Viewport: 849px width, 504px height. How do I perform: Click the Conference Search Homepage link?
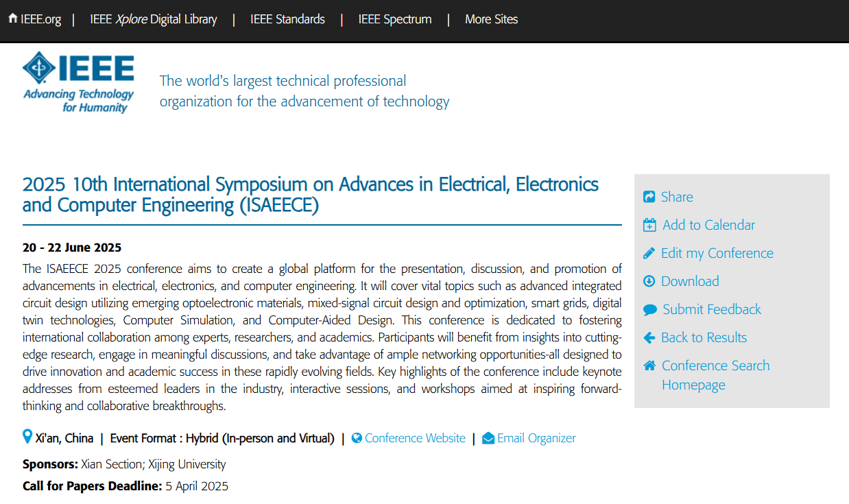click(x=715, y=375)
